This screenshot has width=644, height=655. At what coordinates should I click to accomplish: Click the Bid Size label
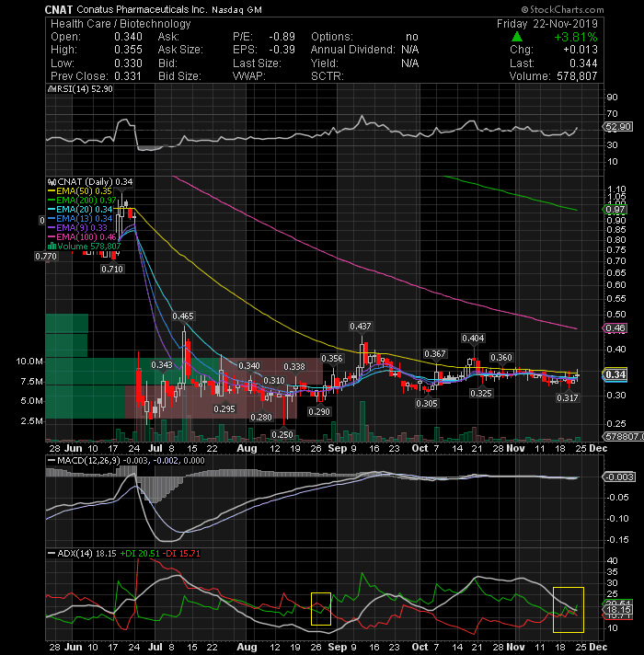click(179, 76)
